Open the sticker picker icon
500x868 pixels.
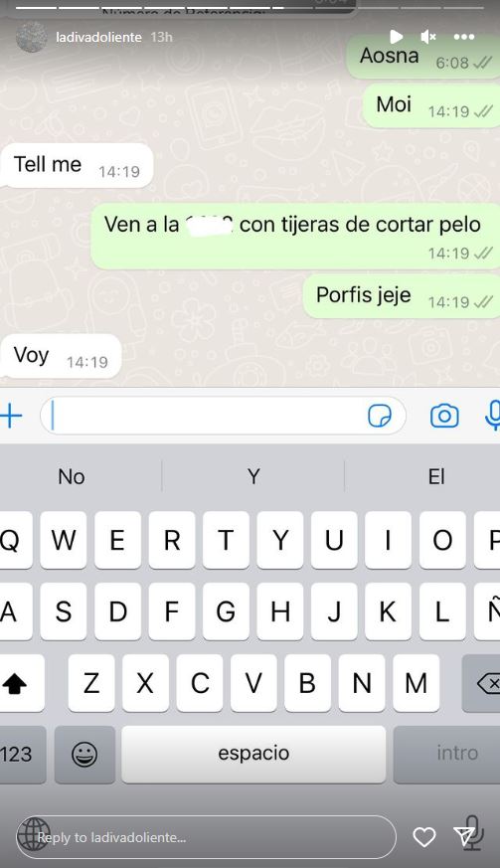(380, 416)
